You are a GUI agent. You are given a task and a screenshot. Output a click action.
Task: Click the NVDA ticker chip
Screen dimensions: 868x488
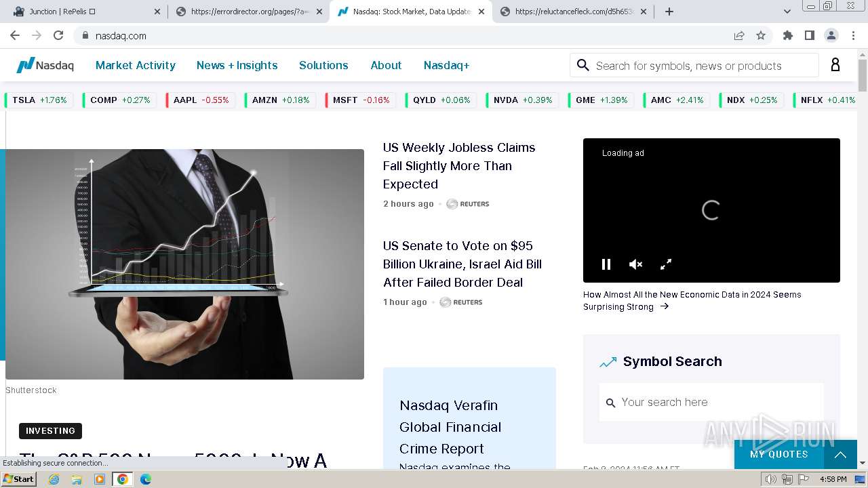(523, 100)
